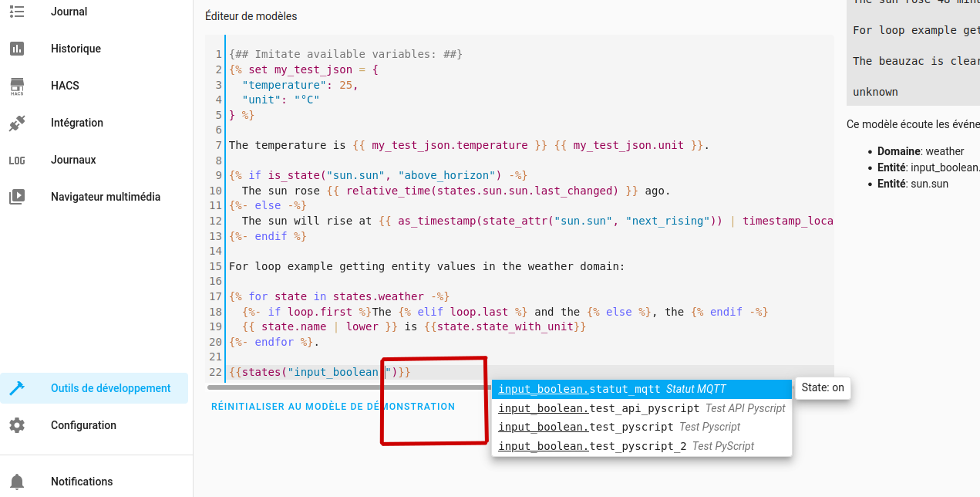This screenshot has height=497, width=980.
Task: Open Journal via the list icon
Action: [17, 11]
